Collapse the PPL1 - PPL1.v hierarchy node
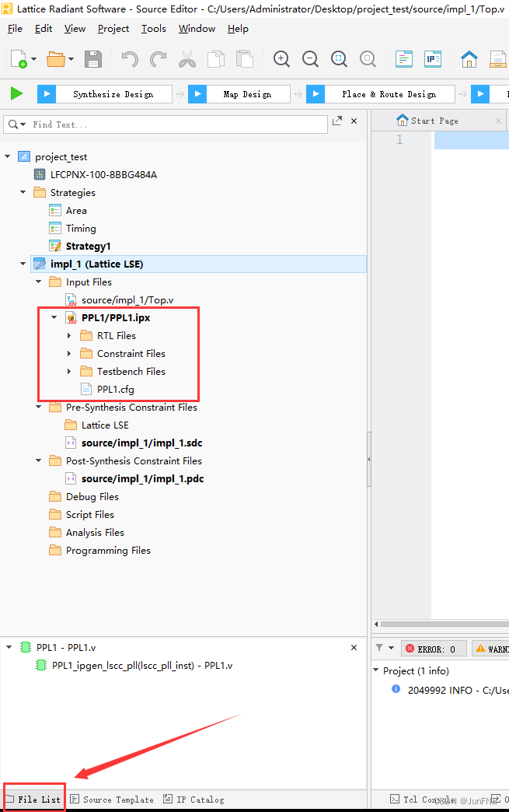The height and width of the screenshot is (812, 509). point(9,647)
